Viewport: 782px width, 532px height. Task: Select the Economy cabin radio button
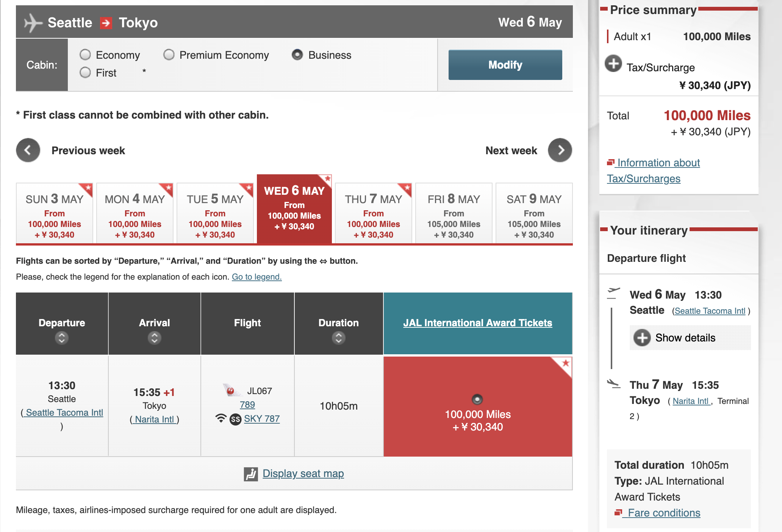pos(85,55)
